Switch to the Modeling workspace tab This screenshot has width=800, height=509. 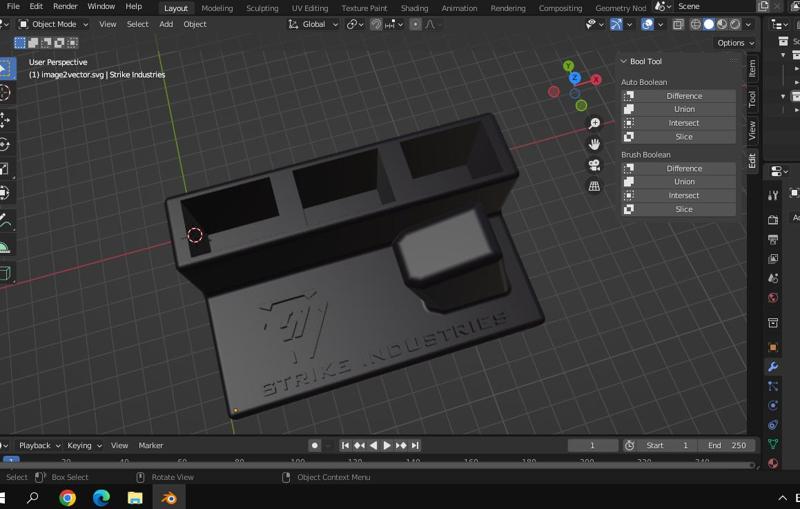coord(216,7)
